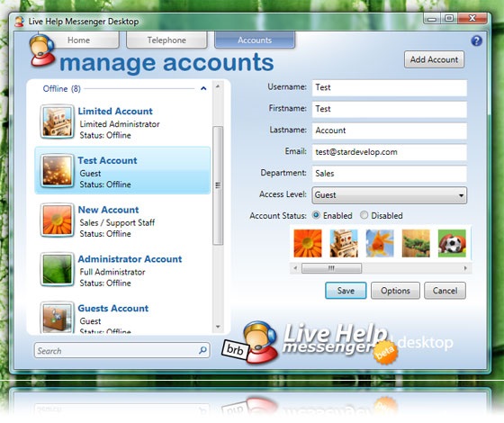Click the Add Account button
The width and height of the screenshot is (504, 423).
pyautogui.click(x=434, y=59)
